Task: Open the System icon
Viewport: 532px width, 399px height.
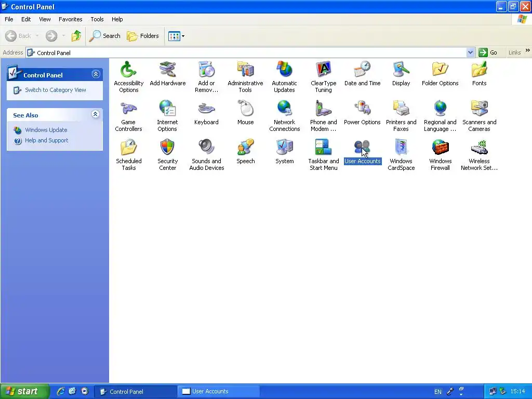Action: pos(284,152)
